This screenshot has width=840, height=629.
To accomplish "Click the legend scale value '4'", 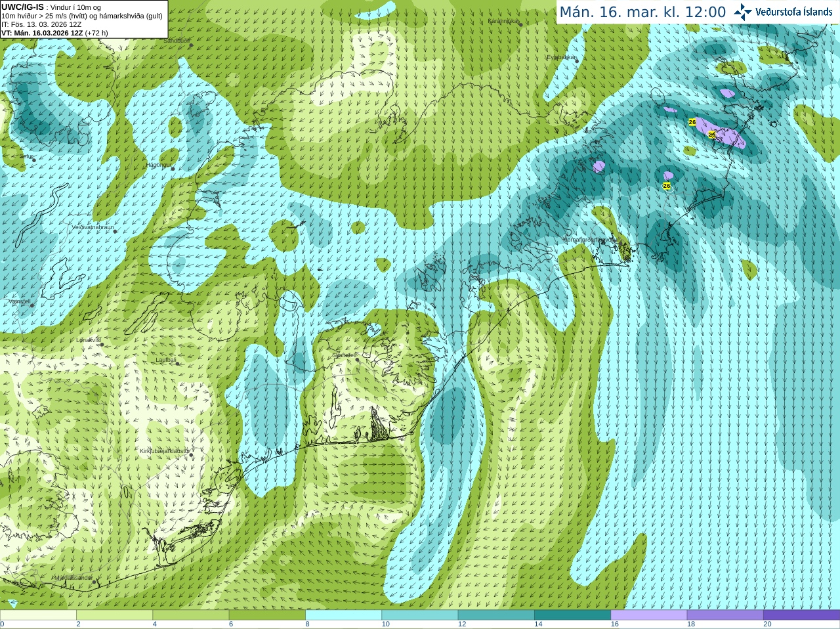I will (x=154, y=624).
